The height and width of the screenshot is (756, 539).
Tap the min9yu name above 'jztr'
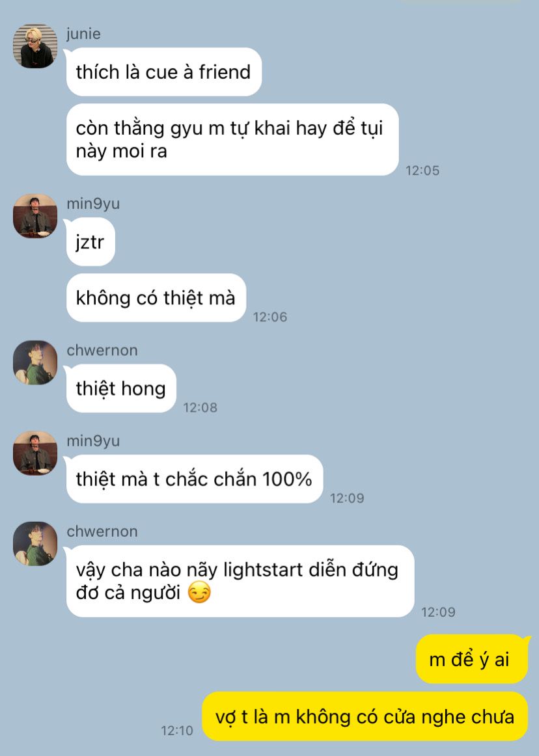(x=93, y=204)
